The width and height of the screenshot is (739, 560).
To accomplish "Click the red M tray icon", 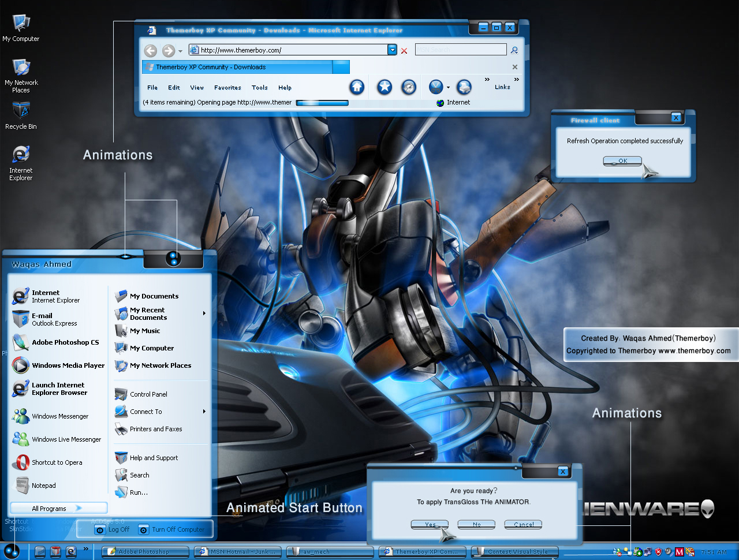I will [680, 552].
